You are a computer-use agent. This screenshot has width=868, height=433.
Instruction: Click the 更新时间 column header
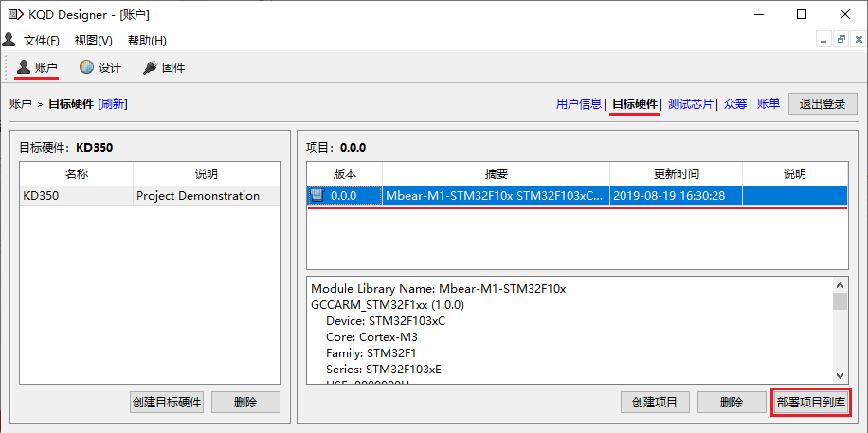click(x=676, y=174)
